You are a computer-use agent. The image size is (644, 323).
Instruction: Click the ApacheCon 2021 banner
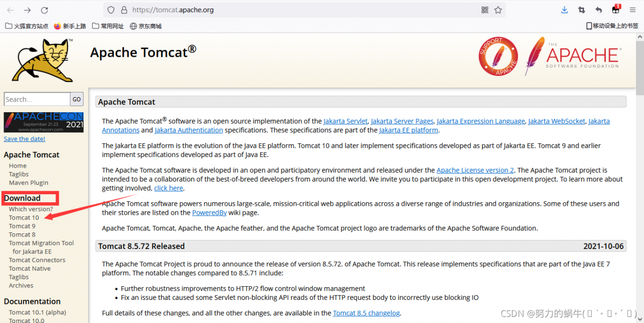point(44,122)
